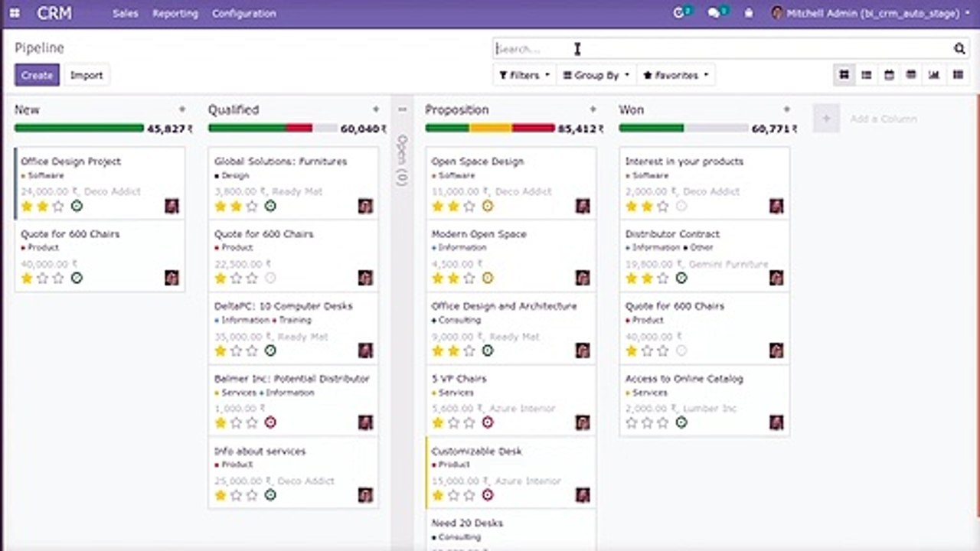Click the Pipeline breadcrumb title
980x551 pixels.
coord(39,47)
